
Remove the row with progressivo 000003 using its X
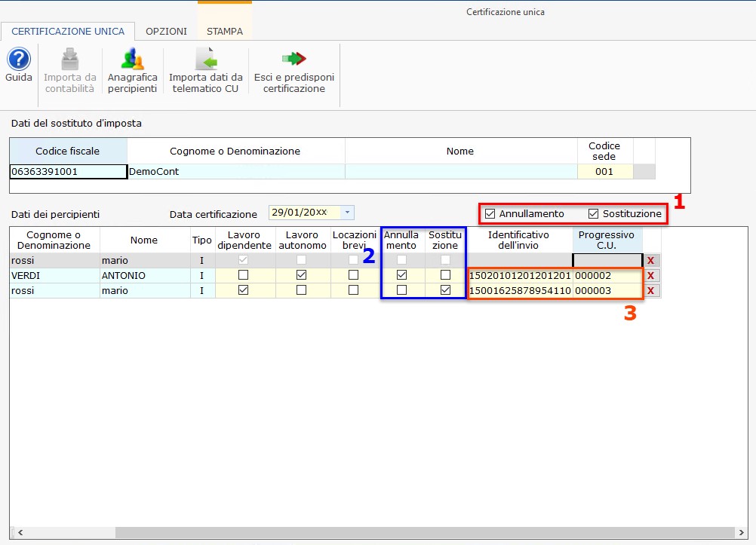click(650, 290)
